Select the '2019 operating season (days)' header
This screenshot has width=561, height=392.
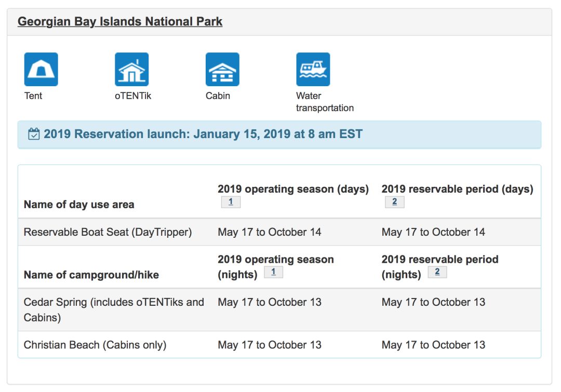(293, 189)
